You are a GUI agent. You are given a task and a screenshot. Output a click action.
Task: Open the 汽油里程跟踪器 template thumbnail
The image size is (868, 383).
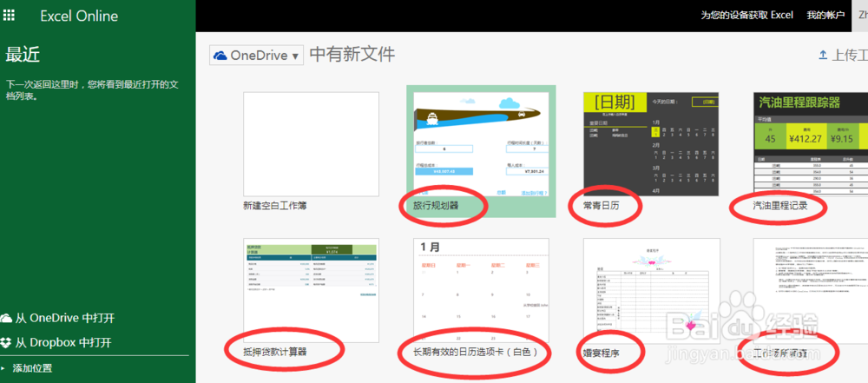point(811,144)
